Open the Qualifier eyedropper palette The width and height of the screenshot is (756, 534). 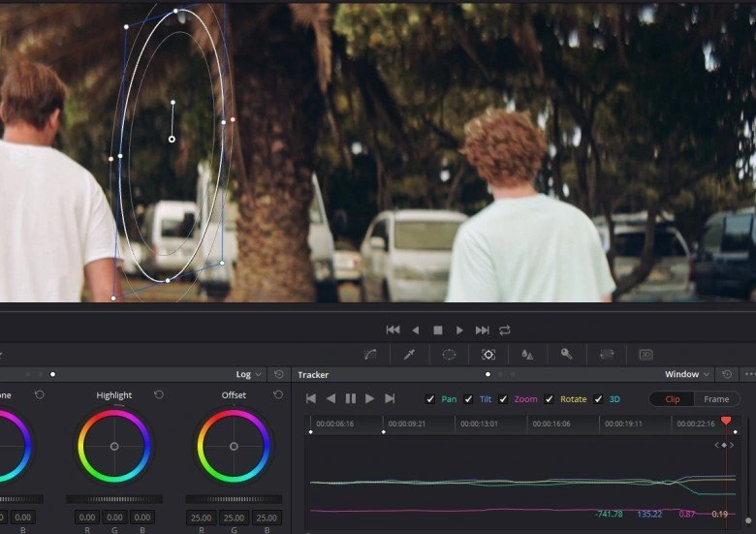(409, 355)
